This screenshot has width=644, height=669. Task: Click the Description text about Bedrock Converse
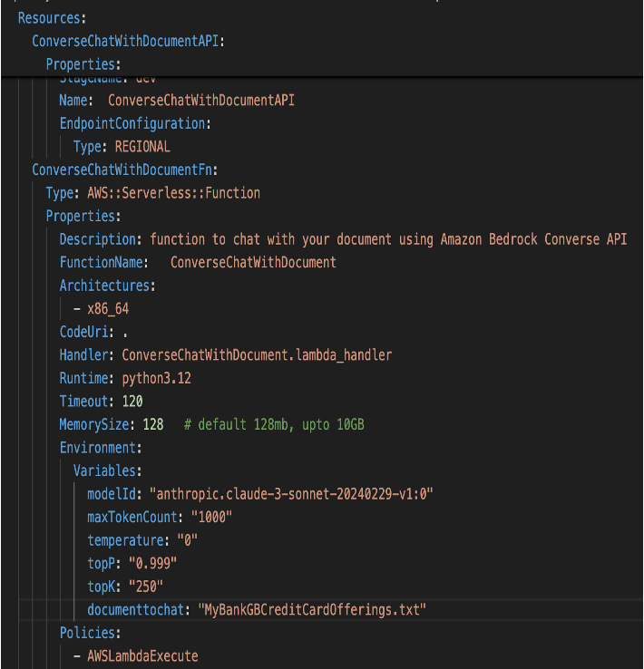click(388, 239)
